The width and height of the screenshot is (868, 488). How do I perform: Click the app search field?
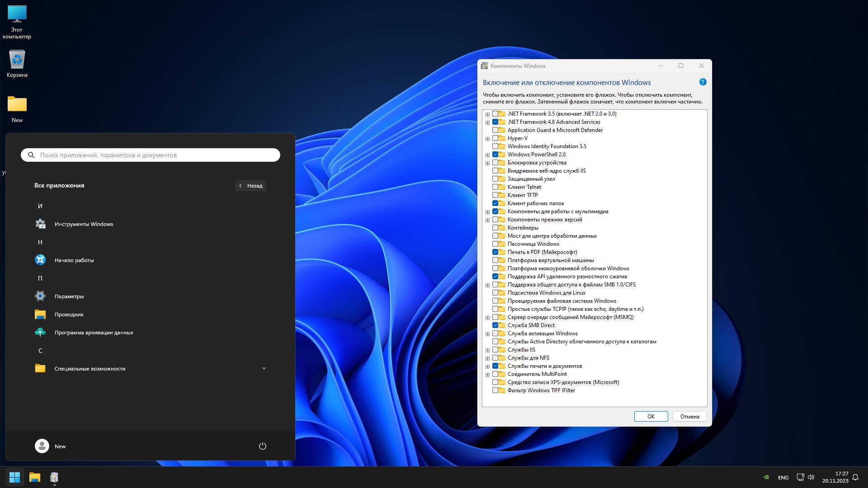(154, 155)
